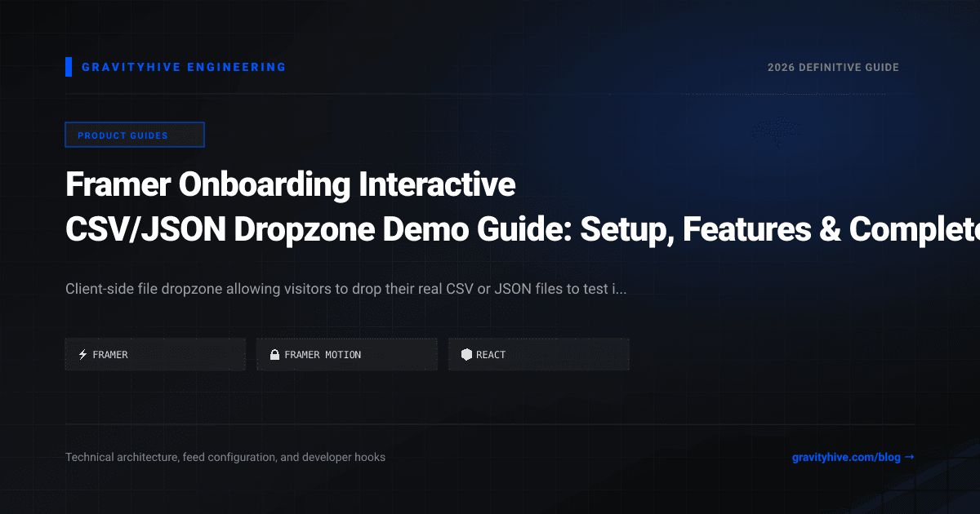Click the Framer Onboarding Interactive headline

291,185
